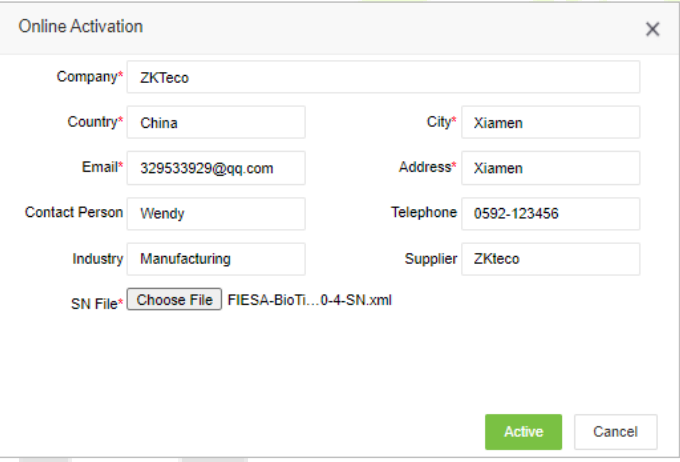Cancel the online activation
The width and height of the screenshot is (680, 462).
(x=615, y=432)
